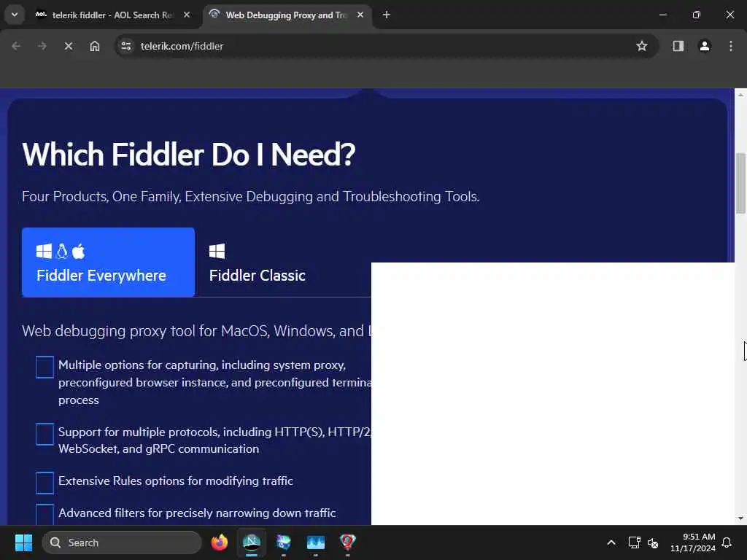Go back to the previous page
747x560 pixels.
point(16,46)
